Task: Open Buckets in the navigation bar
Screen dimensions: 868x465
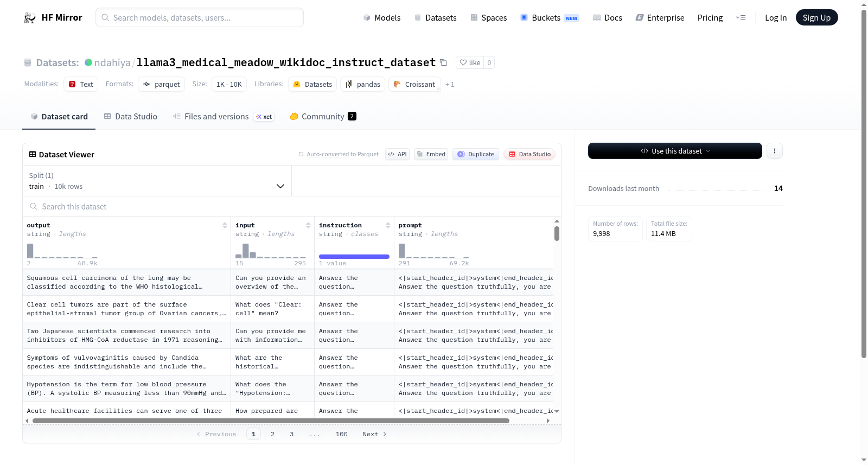Action: pos(550,17)
